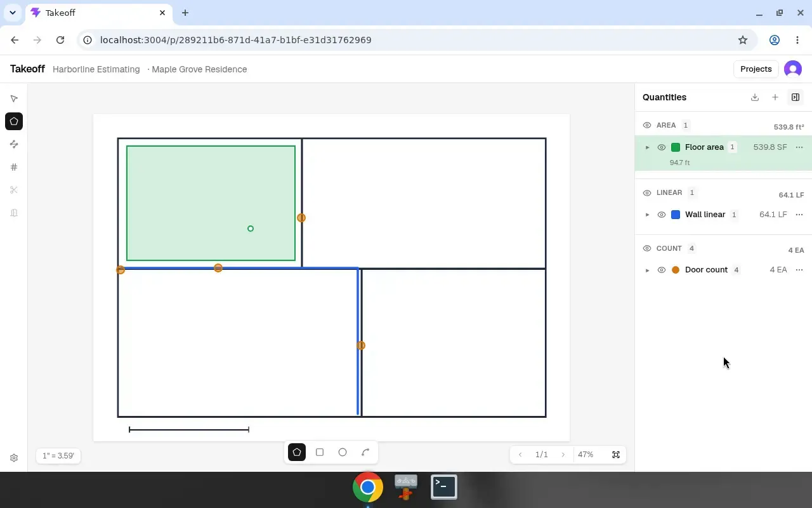Toggle visibility of Door count item
The height and width of the screenshot is (508, 812).
coord(662,270)
